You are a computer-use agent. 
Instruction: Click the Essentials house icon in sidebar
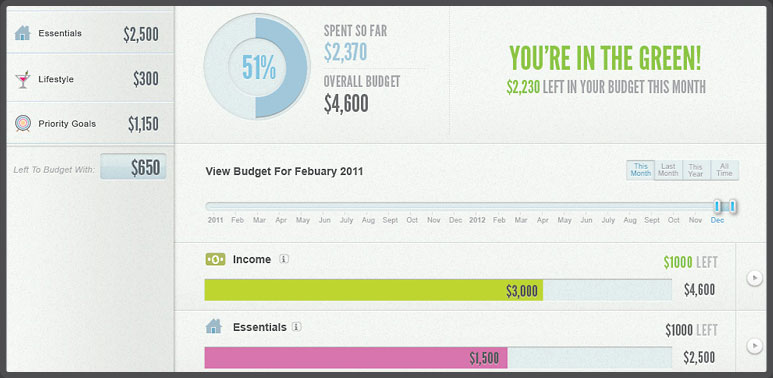point(23,34)
